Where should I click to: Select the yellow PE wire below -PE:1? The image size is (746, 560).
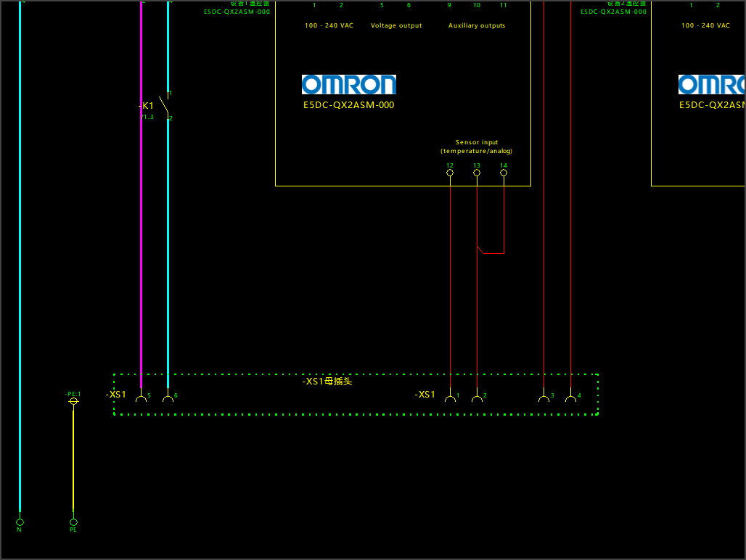73,461
